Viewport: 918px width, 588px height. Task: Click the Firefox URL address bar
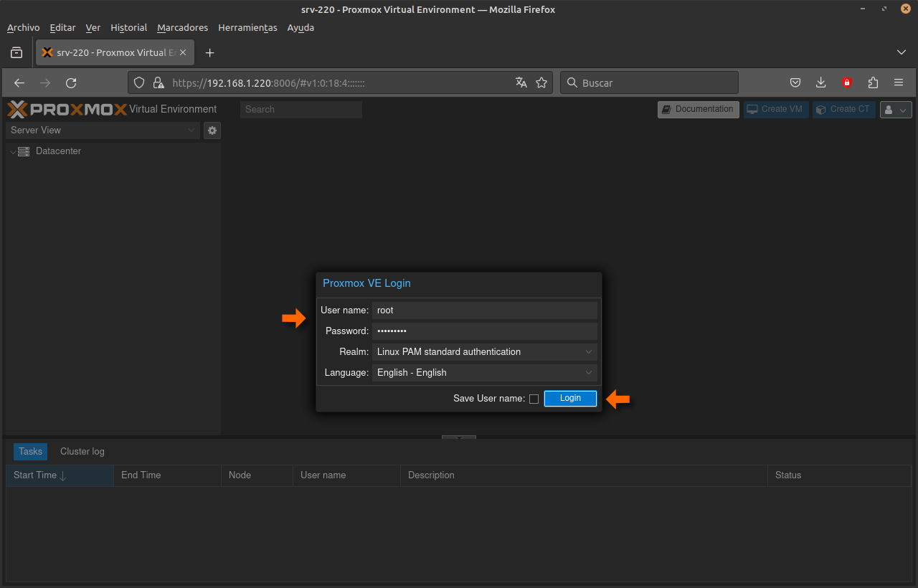(341, 82)
